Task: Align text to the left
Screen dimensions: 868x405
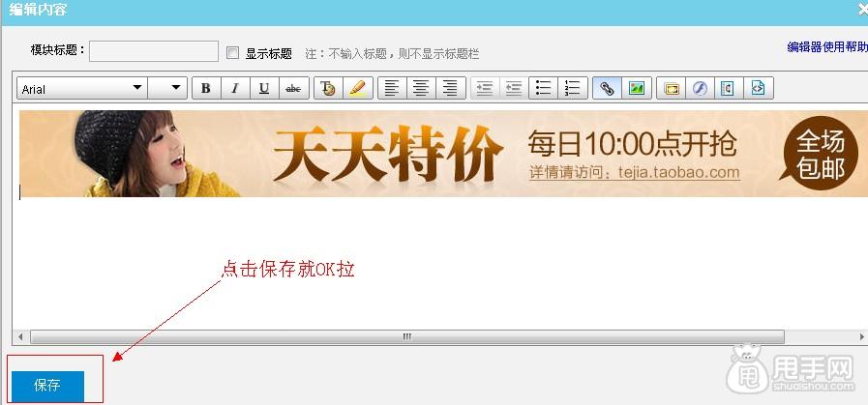Action: point(392,88)
